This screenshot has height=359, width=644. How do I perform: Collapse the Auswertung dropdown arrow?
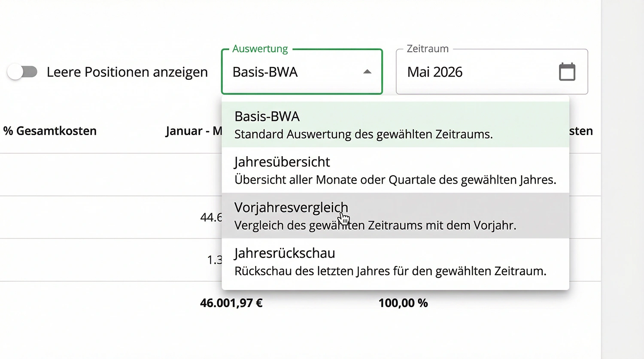point(367,72)
